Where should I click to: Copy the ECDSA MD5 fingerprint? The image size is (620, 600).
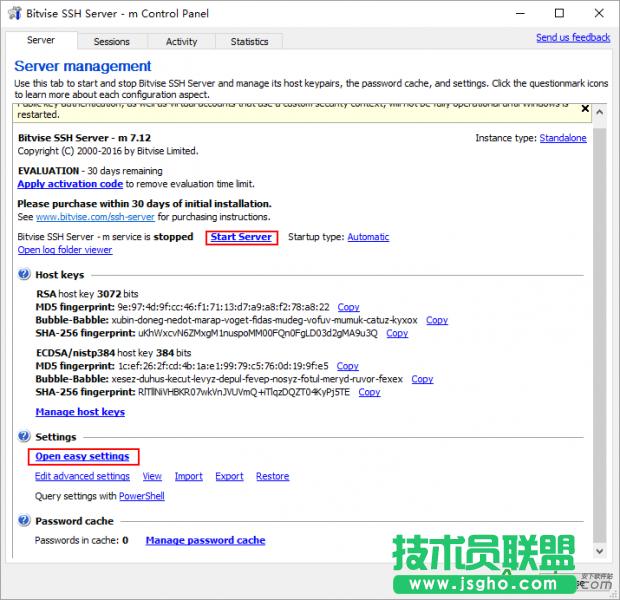[x=348, y=366]
